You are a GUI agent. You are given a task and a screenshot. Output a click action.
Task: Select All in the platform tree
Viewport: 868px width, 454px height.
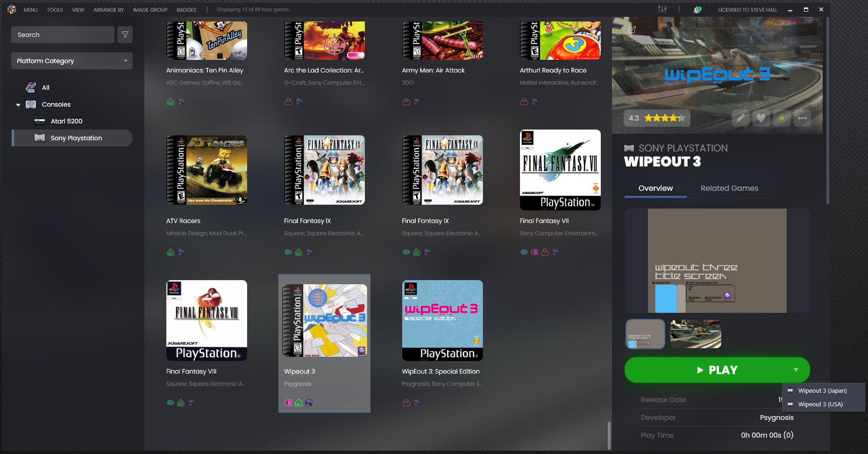pos(45,87)
